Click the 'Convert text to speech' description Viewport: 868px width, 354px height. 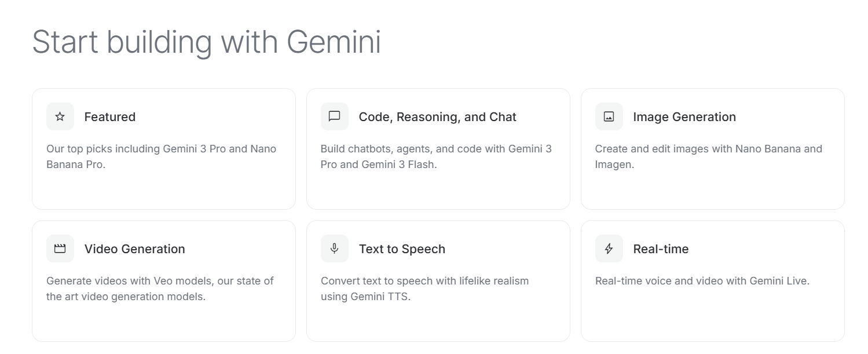tap(424, 289)
